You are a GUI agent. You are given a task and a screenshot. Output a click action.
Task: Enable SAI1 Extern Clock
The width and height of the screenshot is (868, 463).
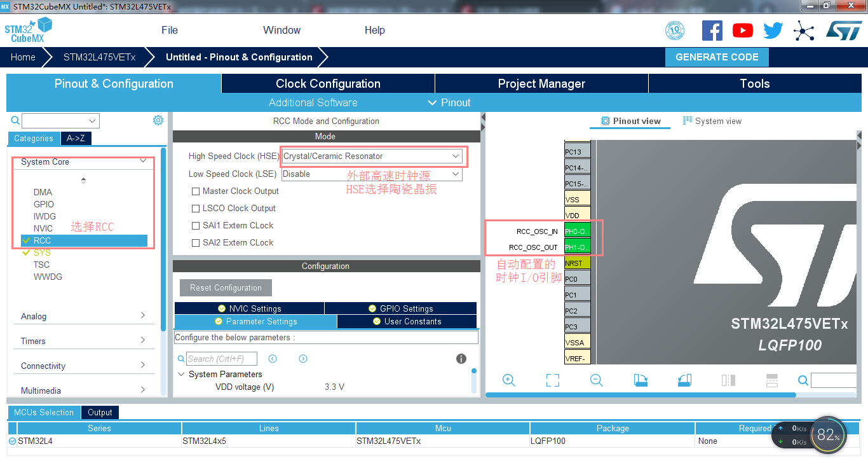pyautogui.click(x=196, y=225)
